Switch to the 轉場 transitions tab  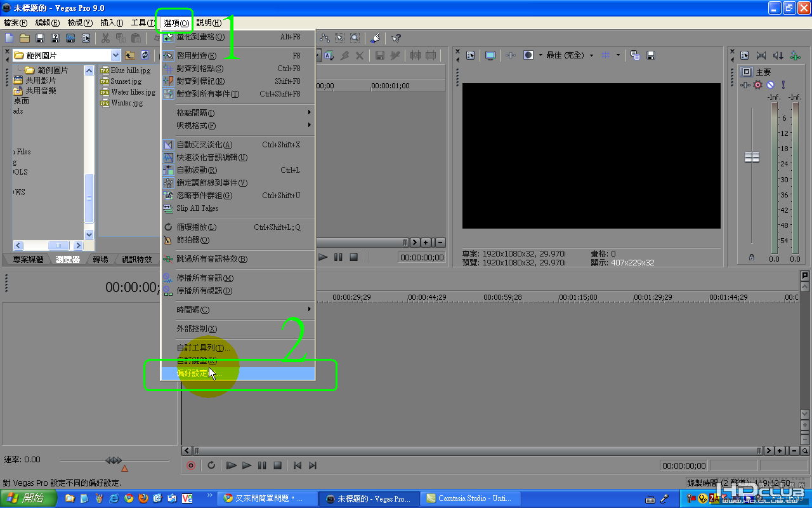tap(100, 259)
